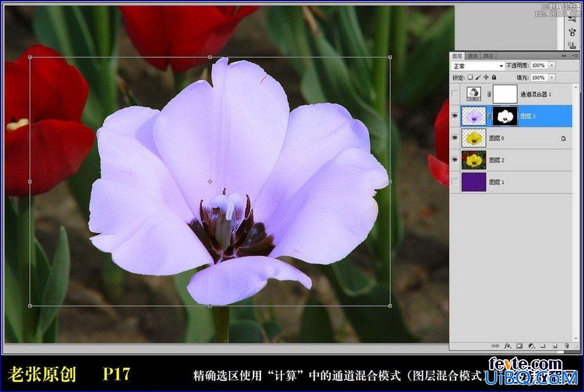Click mask link chain on 图层 3

(x=489, y=116)
